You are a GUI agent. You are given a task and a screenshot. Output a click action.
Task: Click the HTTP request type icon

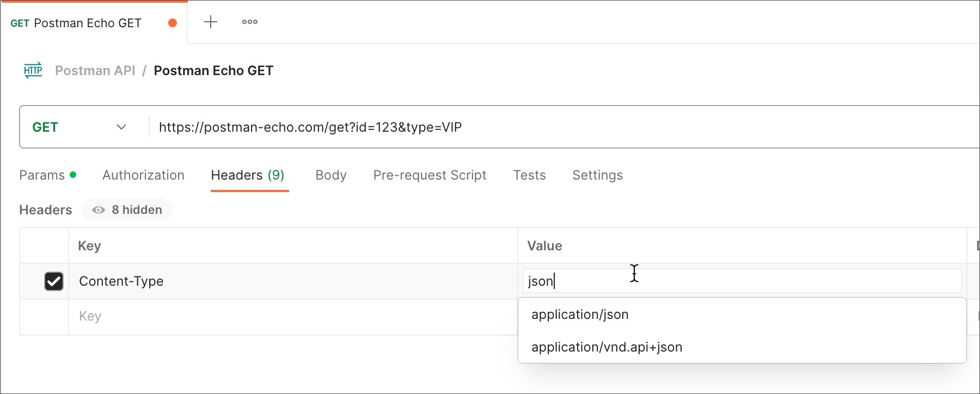pyautogui.click(x=33, y=70)
